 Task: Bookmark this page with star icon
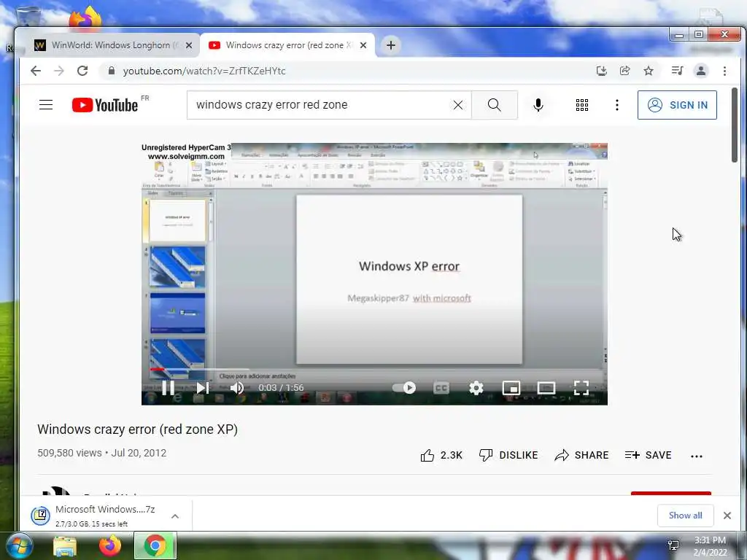coord(649,71)
